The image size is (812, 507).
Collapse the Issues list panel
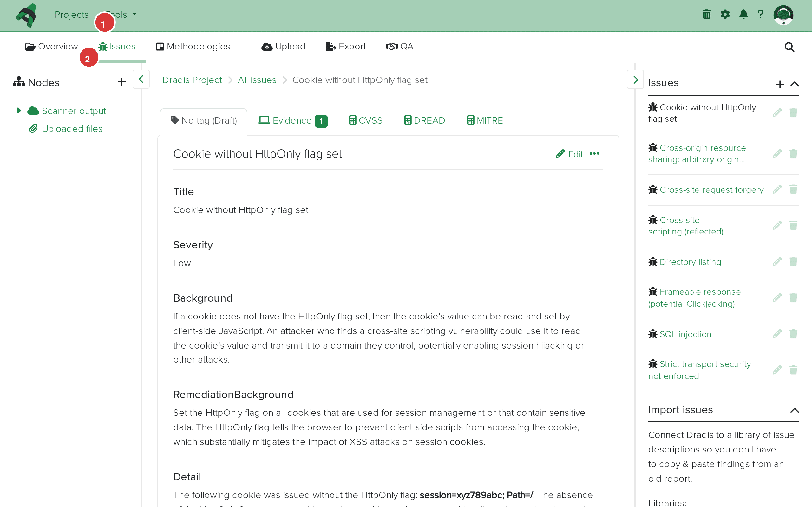pyautogui.click(x=794, y=84)
